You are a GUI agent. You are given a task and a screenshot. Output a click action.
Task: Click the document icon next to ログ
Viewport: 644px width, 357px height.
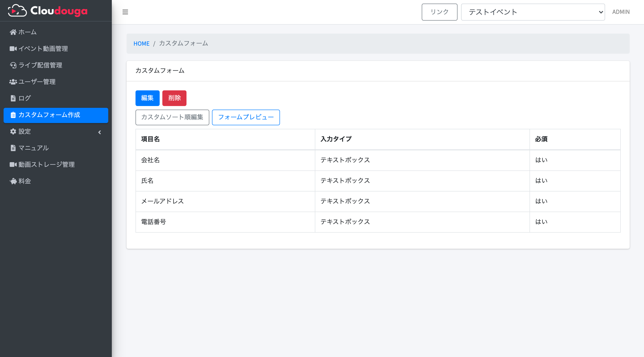13,98
